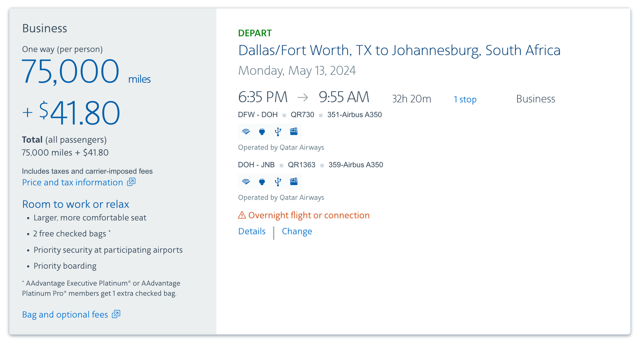Click USB icon for DOH - JNB flight
The image size is (644, 348).
278,182
